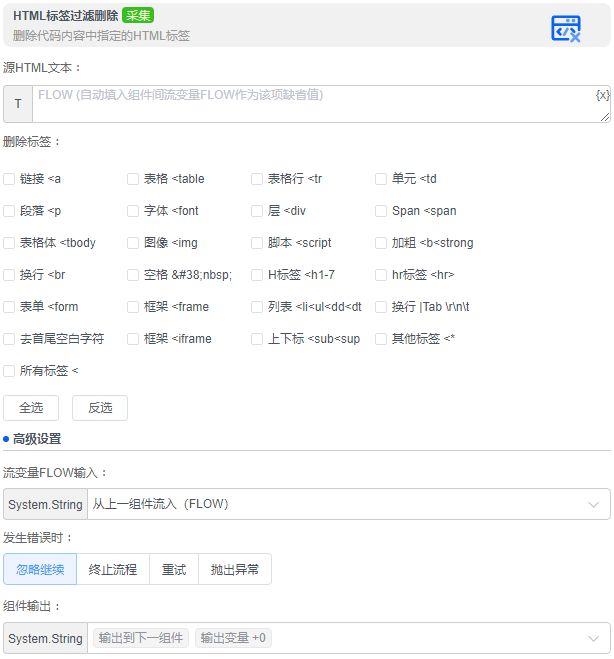
Task: Click the System.String label of FLOW input
Action: coord(45,504)
